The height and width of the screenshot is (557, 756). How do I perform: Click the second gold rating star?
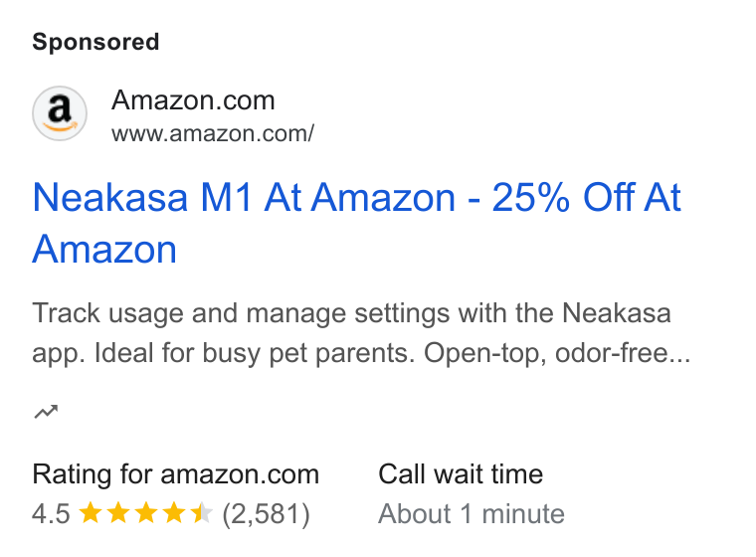[x=118, y=513]
